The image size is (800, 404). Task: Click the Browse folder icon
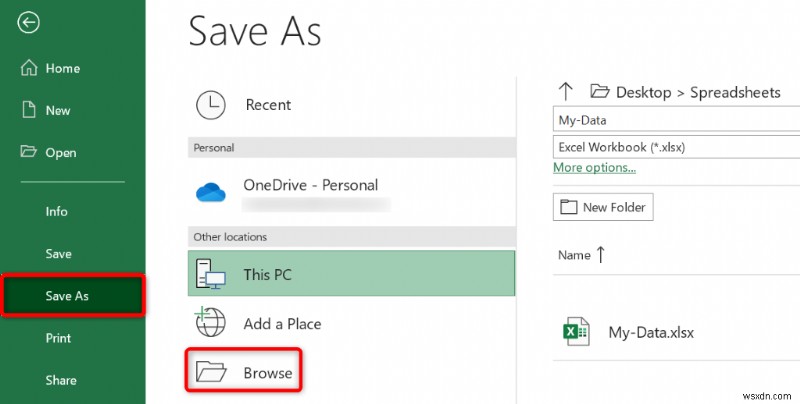pyautogui.click(x=211, y=372)
